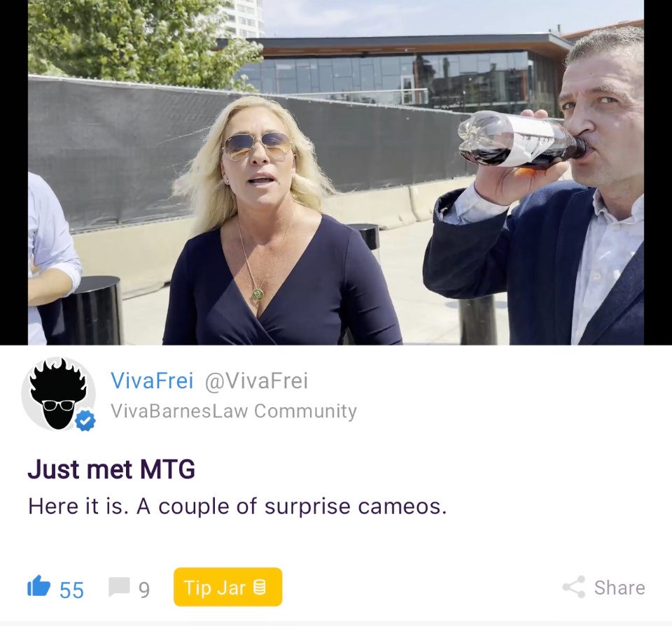Click the description about surprise cameos
The height and width of the screenshot is (626, 672).
pos(237,506)
